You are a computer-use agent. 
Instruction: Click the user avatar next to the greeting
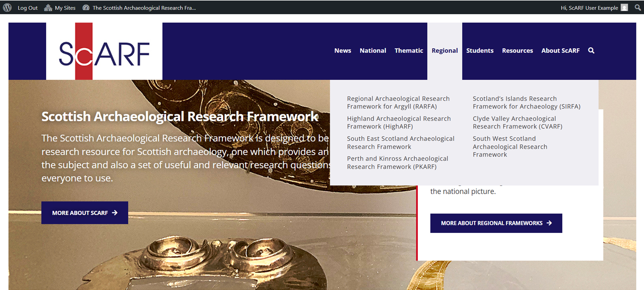click(x=625, y=7)
